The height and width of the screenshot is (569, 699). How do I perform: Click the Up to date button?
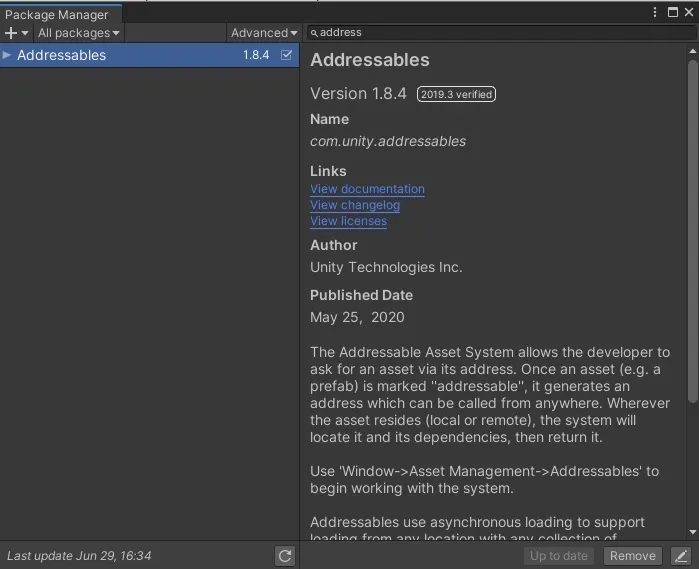[x=559, y=556]
